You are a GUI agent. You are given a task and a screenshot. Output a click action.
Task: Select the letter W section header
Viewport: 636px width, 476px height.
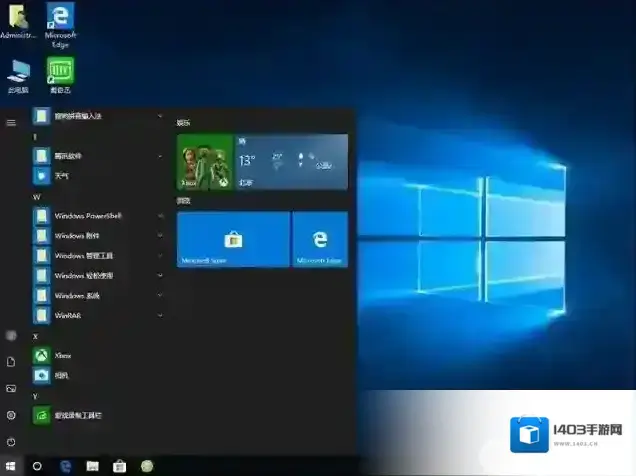coord(36,197)
